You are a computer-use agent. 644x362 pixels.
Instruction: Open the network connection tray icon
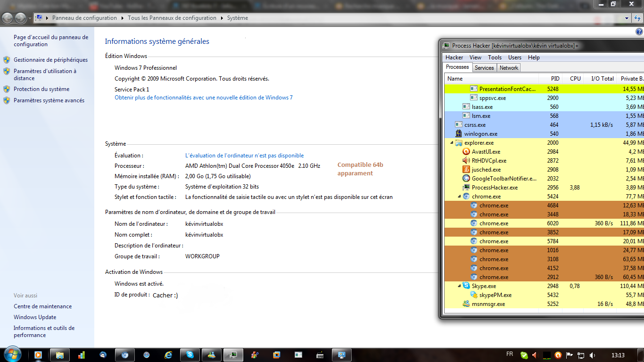(581, 355)
